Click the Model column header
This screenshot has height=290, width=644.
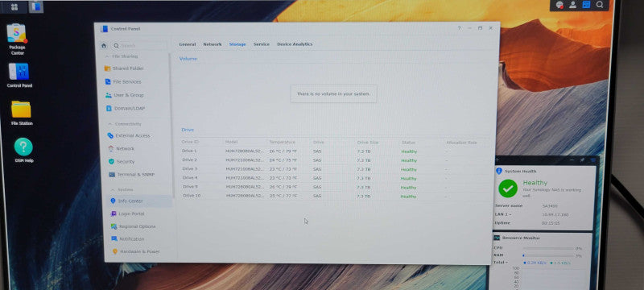232,142
